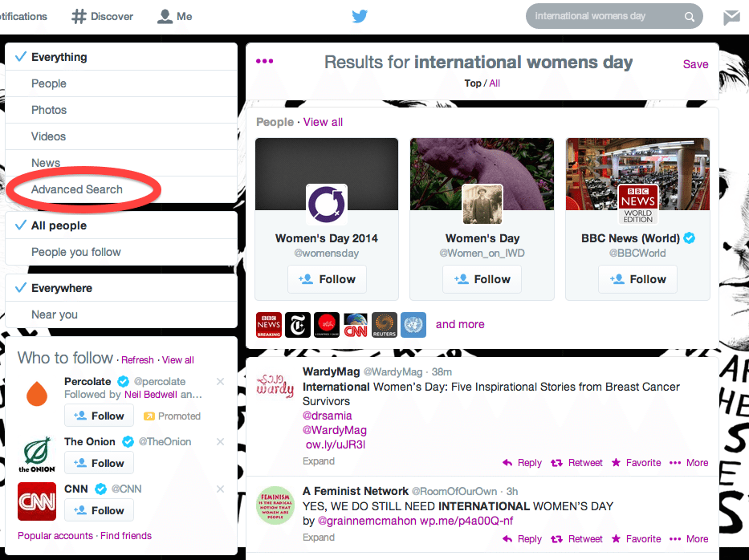Reply to the WardyMag tweet
The width and height of the screenshot is (749, 560).
(x=522, y=463)
